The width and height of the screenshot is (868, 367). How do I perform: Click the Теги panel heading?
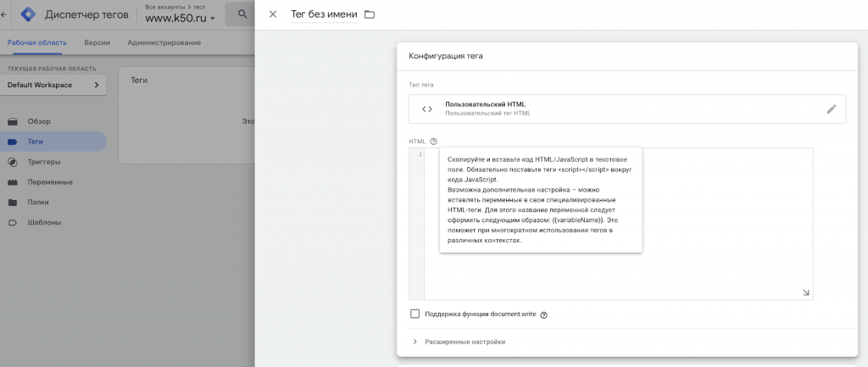139,81
